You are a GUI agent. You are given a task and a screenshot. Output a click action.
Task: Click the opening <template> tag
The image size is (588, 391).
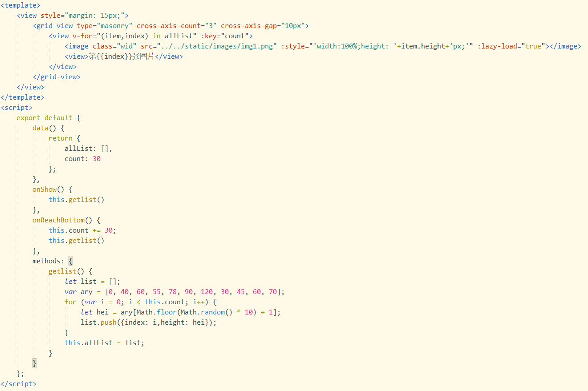pos(20,5)
